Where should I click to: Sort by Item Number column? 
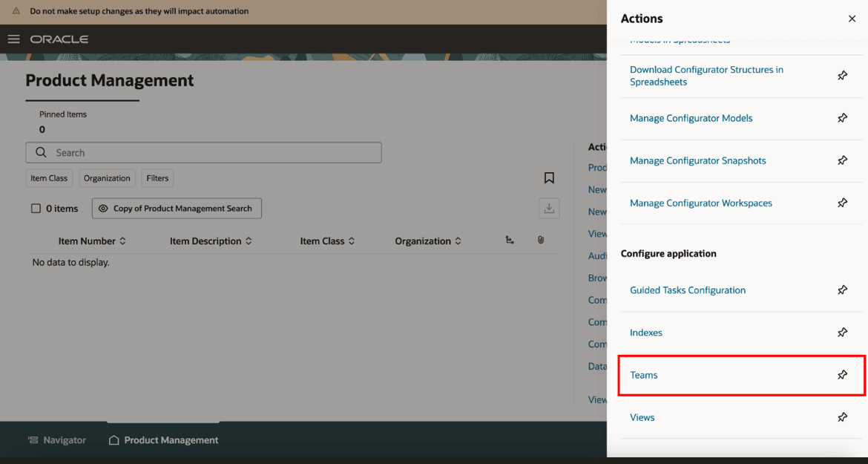[92, 241]
